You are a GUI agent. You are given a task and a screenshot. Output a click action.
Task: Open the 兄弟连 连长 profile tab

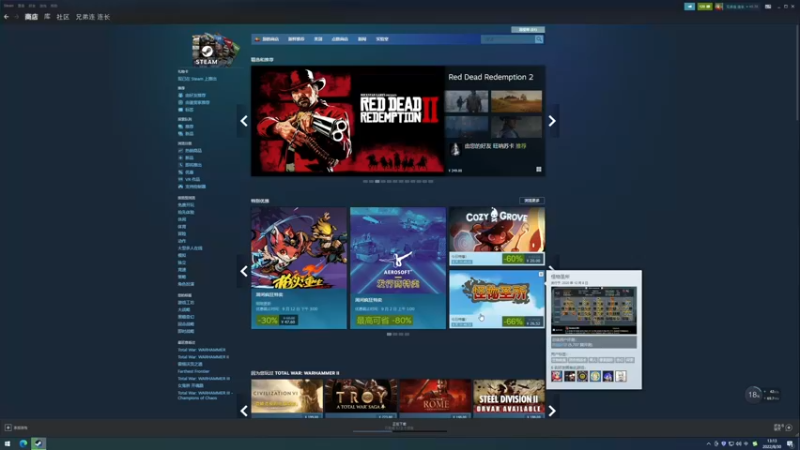click(93, 17)
